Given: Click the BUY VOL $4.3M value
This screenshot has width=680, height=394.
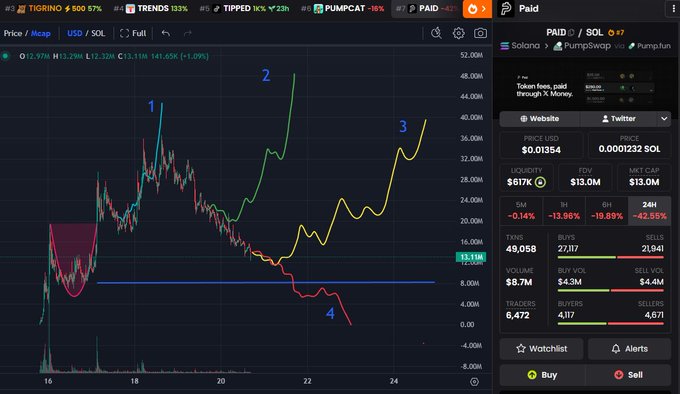Looking at the screenshot, I should 569,282.
